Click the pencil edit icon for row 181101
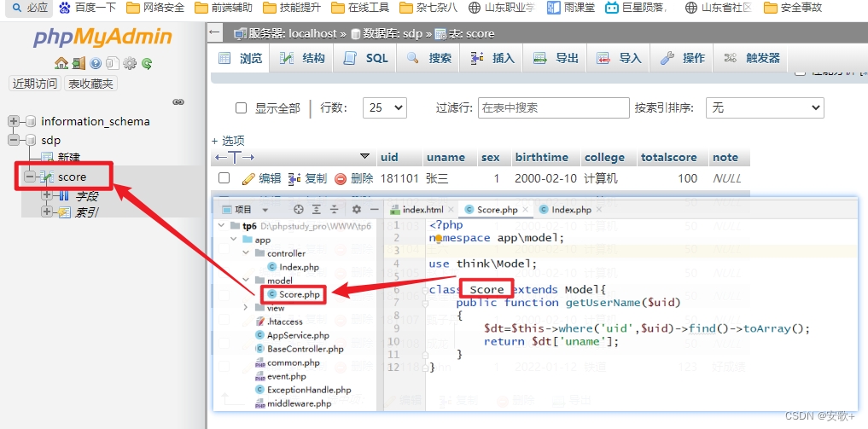The image size is (868, 429). tap(248, 178)
